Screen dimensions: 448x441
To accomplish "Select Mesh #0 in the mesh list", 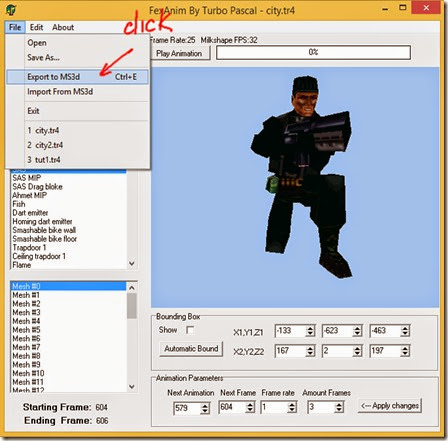I will tap(68, 286).
